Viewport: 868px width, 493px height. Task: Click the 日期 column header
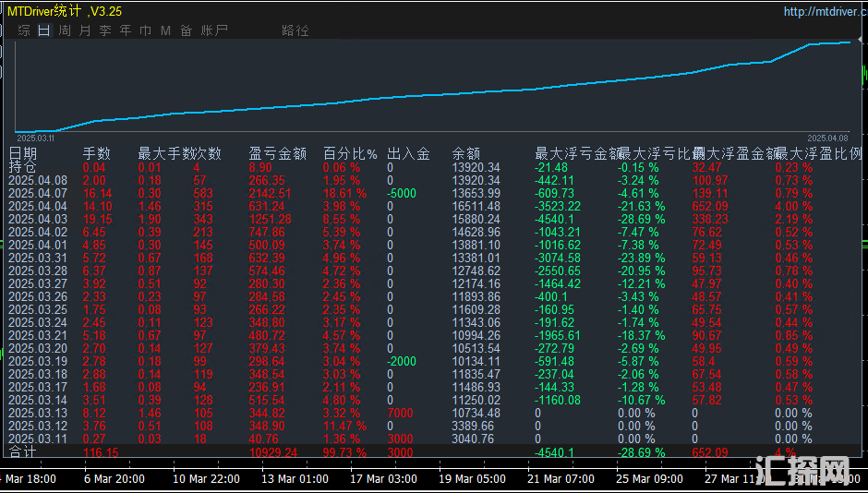[x=23, y=154]
